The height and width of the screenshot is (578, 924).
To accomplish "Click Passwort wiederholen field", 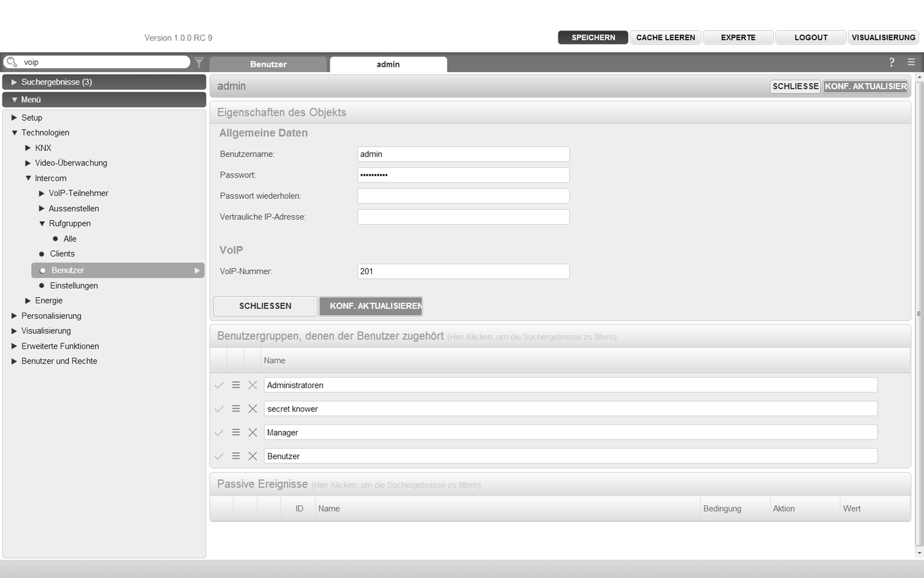I will point(463,196).
